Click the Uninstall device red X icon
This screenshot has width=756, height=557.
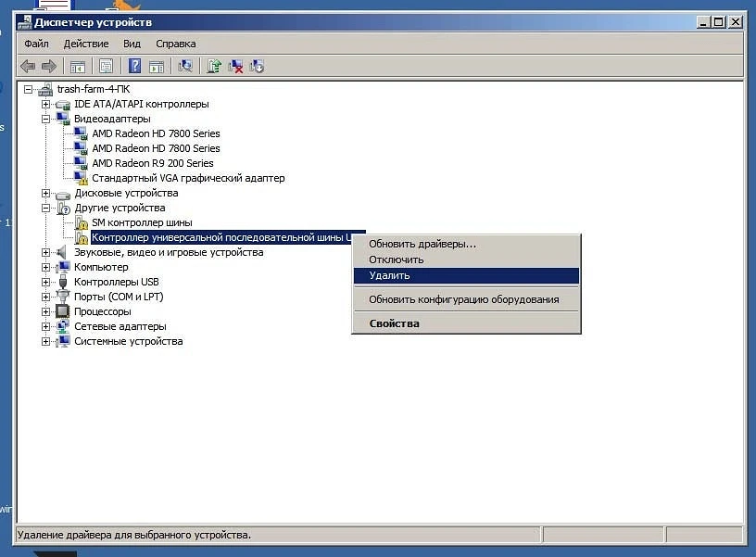(235, 66)
